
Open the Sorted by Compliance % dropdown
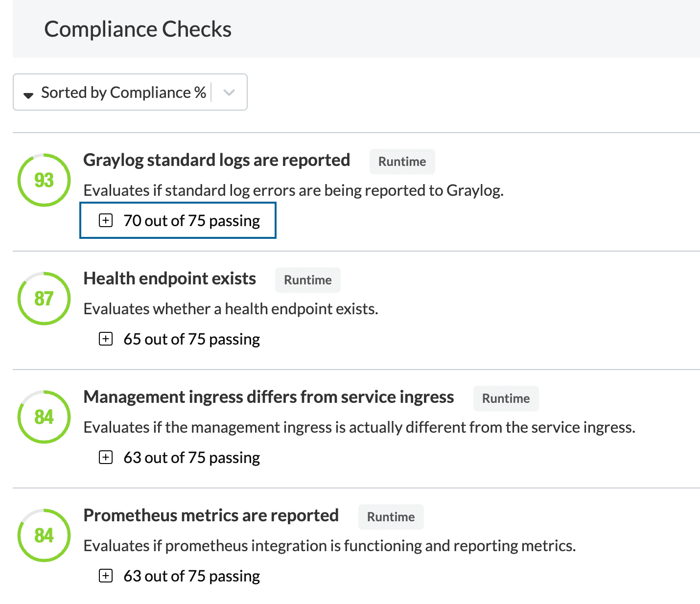pos(130,92)
